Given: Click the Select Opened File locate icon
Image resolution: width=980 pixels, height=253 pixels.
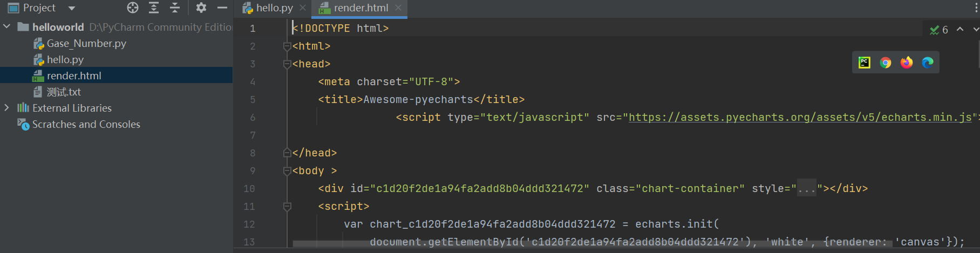Looking at the screenshot, I should pos(133,8).
